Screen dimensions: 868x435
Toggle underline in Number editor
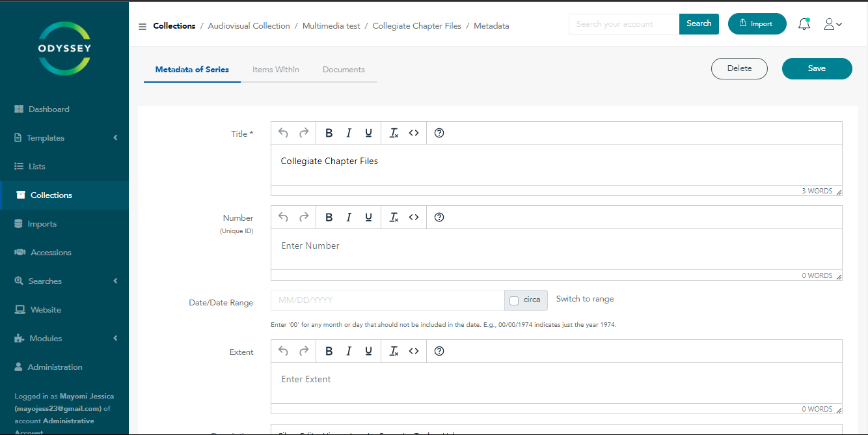[x=368, y=218]
